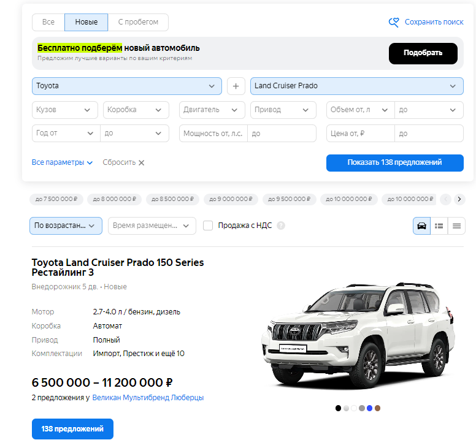Move price chips back with left arrow

point(446,199)
